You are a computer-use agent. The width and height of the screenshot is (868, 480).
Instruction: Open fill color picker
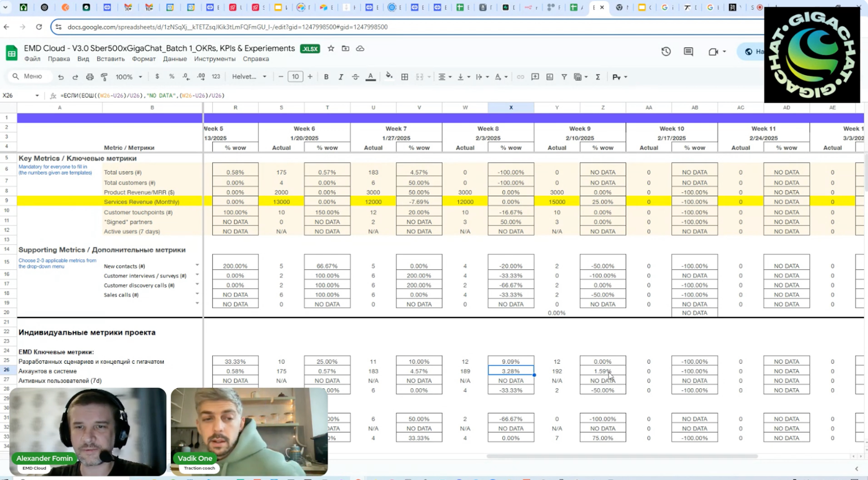(x=389, y=77)
